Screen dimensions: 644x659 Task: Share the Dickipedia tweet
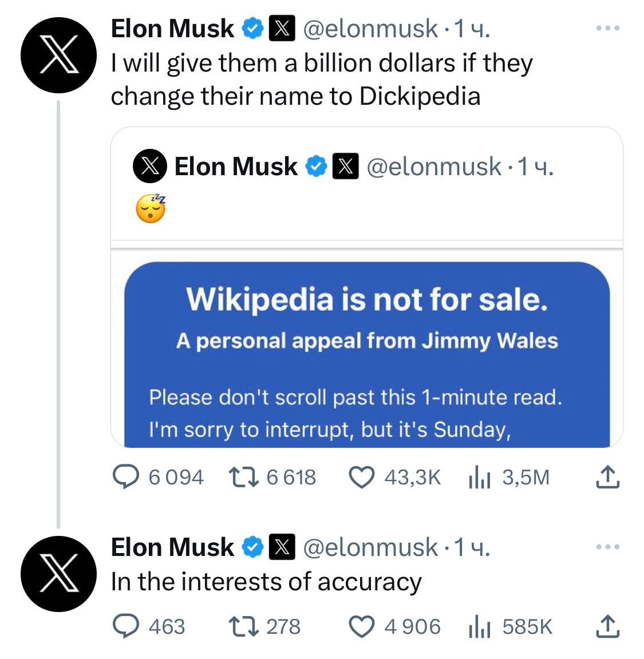pyautogui.click(x=607, y=477)
